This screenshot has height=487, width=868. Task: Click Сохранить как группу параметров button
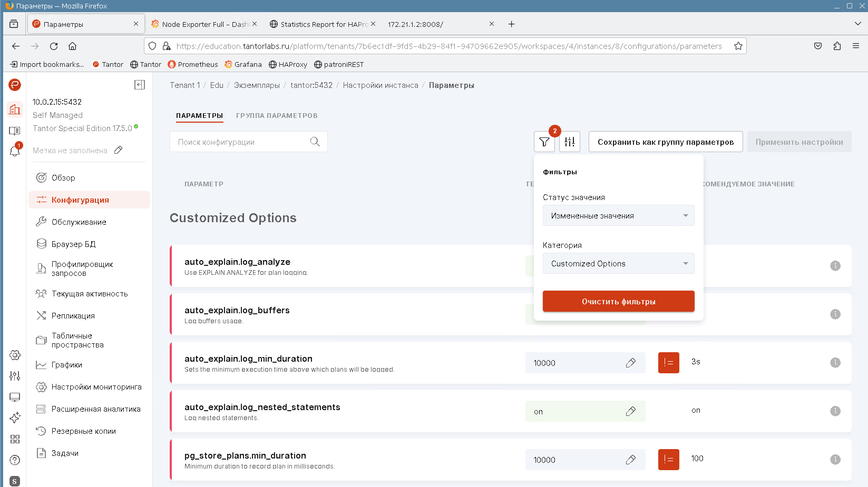pos(665,142)
